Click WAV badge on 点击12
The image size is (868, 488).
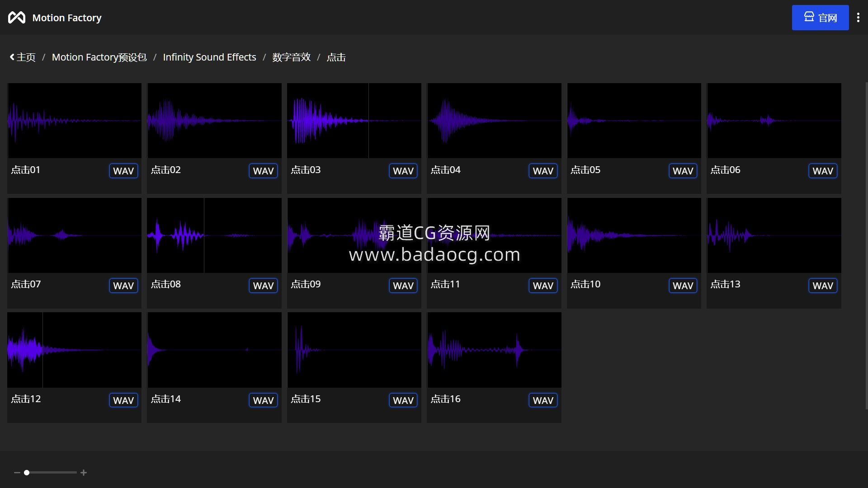[x=123, y=400]
